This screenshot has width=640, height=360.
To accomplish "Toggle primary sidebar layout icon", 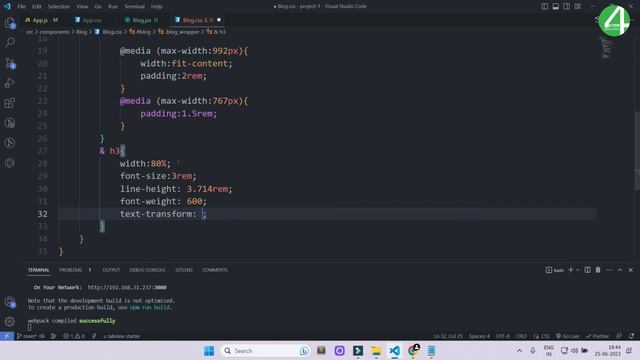I will click(x=544, y=7).
